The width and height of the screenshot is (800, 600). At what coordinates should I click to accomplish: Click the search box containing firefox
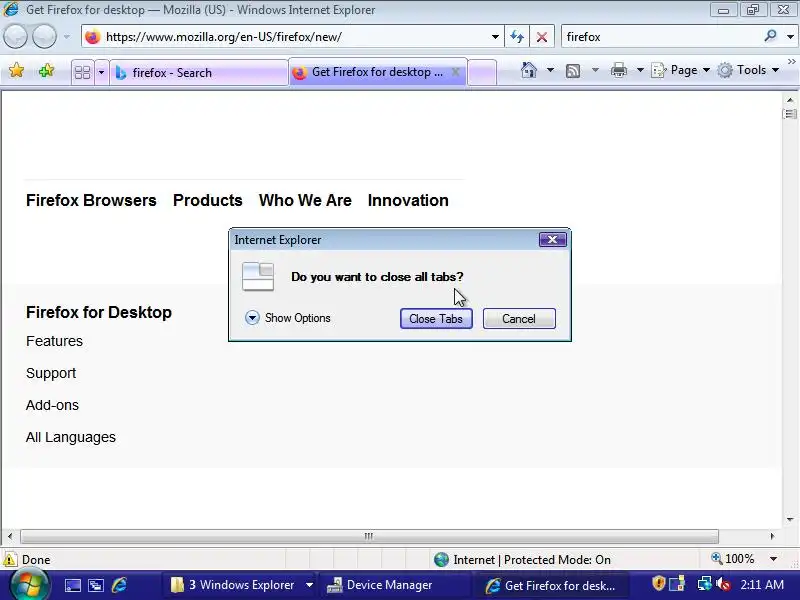click(661, 37)
